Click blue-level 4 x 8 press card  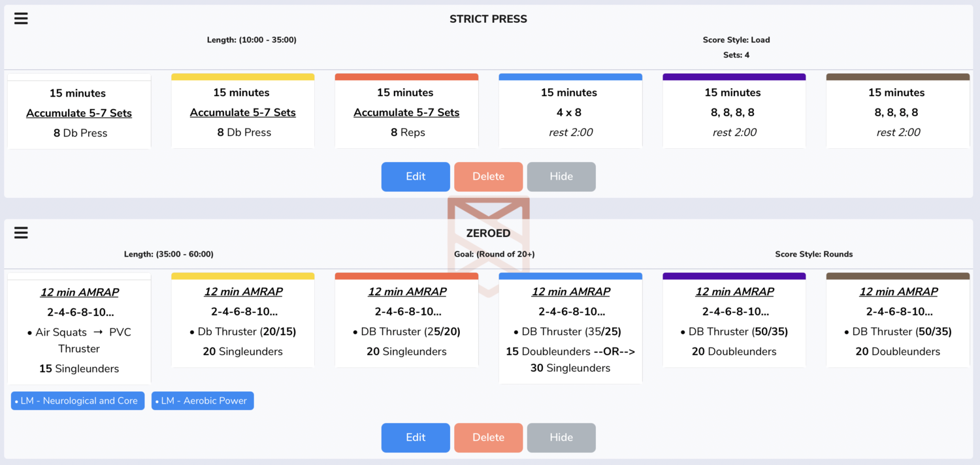(x=570, y=111)
